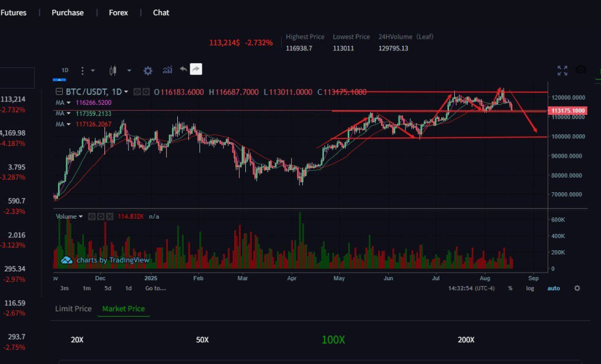Select 100X leverage option
Image resolution: width=601 pixels, height=364 pixels.
coord(333,339)
